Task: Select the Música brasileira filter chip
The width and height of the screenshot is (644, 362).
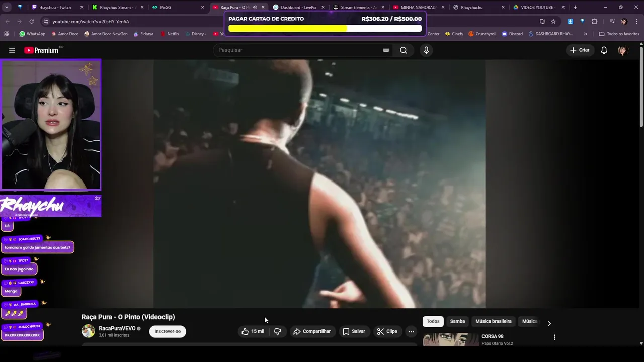Action: [494, 321]
